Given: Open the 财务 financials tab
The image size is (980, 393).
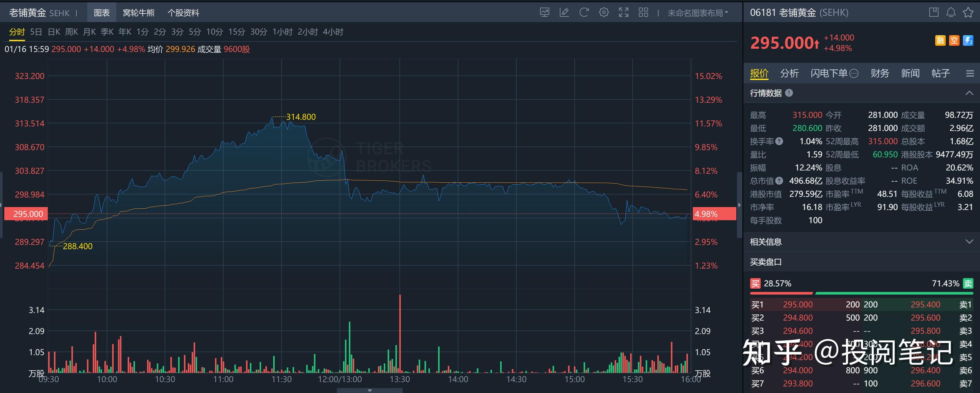Looking at the screenshot, I should pos(880,73).
